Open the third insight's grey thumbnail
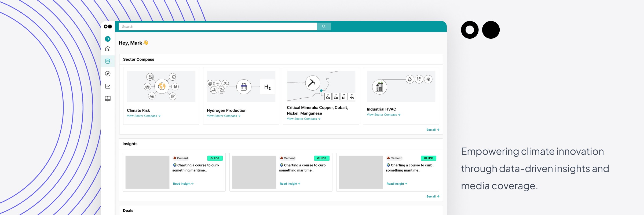The image size is (644, 215). (361, 172)
